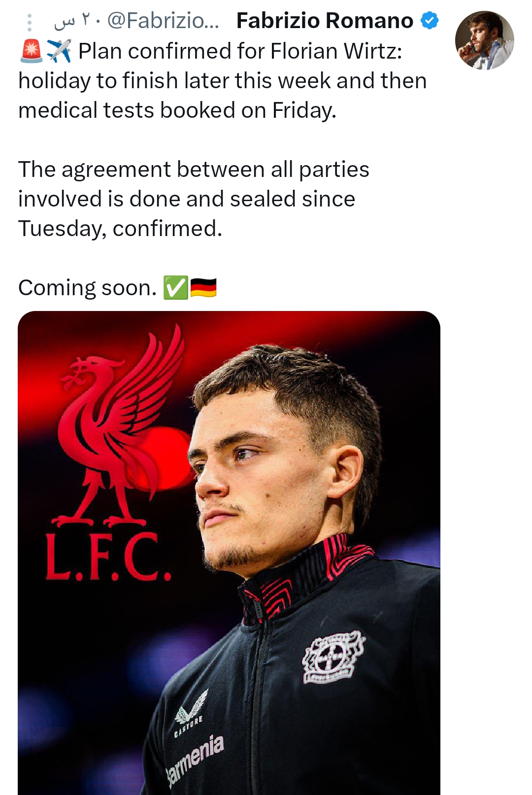Open the three-dot more options menu

pyautogui.click(x=30, y=23)
